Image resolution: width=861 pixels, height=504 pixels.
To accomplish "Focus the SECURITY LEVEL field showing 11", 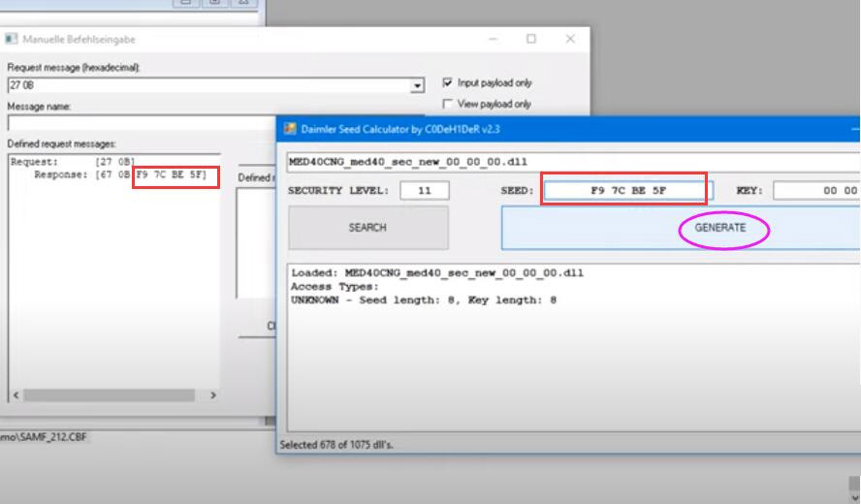I will tap(425, 191).
